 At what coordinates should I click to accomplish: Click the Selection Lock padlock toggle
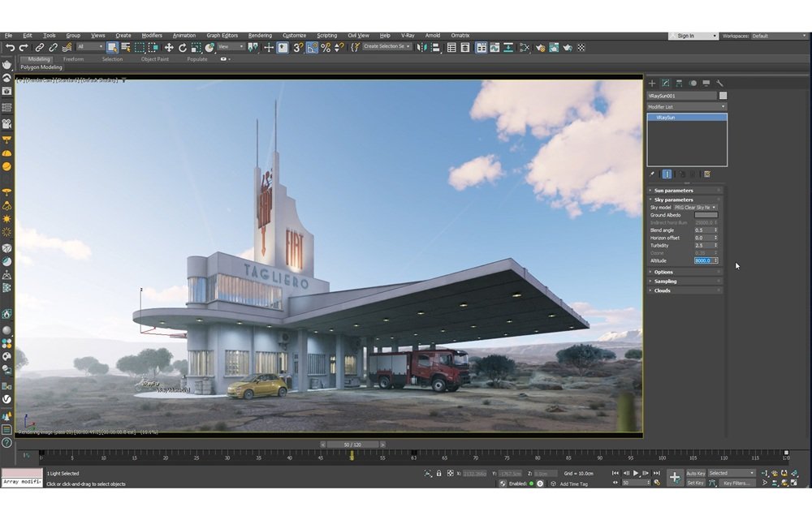(x=438, y=472)
